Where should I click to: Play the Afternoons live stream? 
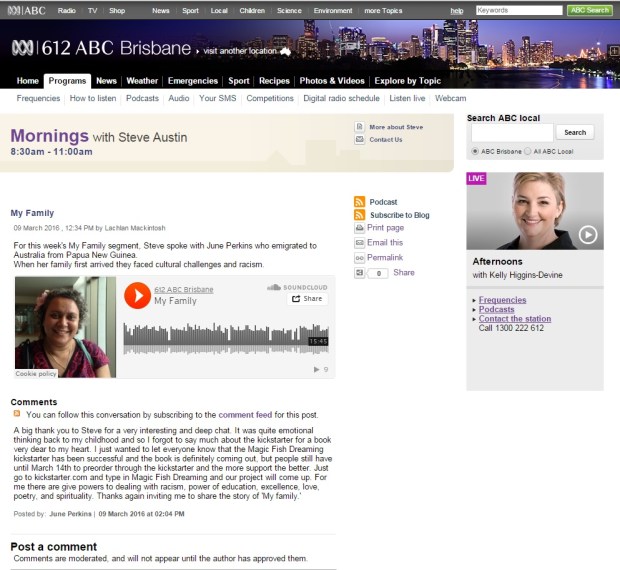tap(588, 235)
